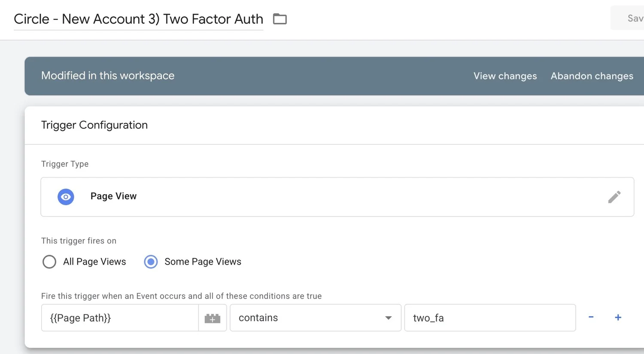Click the Modified in this workspace text
The image size is (644, 354).
pos(108,76)
